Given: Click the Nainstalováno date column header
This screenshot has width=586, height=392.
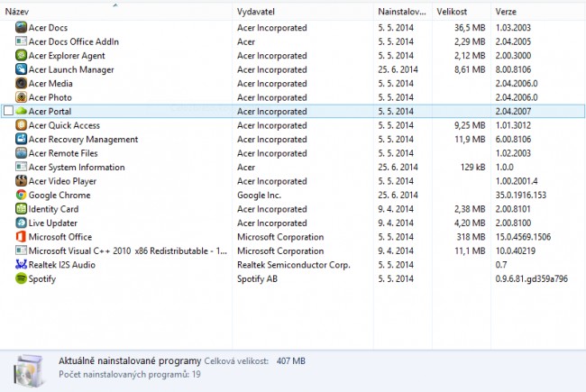Looking at the screenshot, I should (402, 12).
